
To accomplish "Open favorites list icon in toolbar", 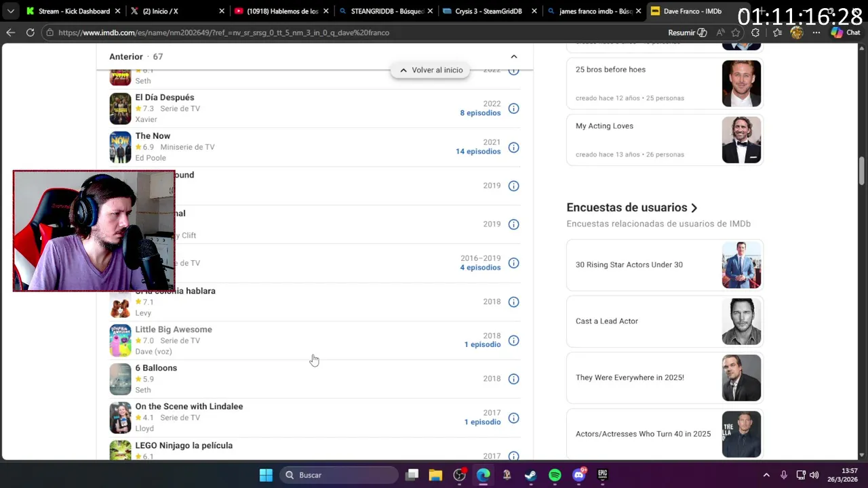I will coord(776,33).
